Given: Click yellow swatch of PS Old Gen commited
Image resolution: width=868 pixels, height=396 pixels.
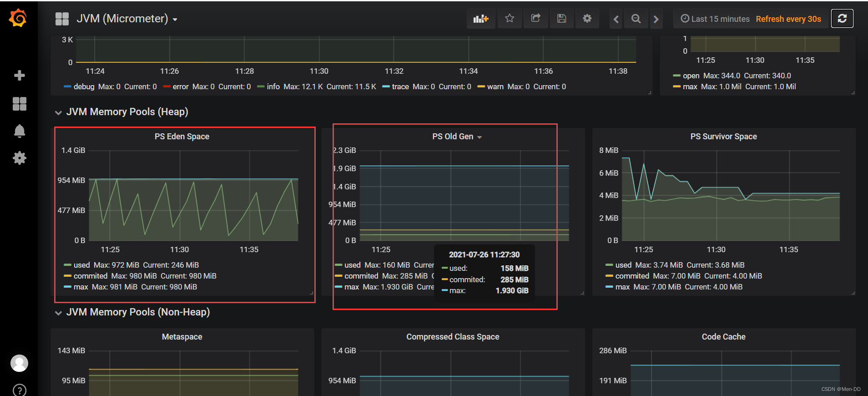Looking at the screenshot, I should tap(338, 276).
